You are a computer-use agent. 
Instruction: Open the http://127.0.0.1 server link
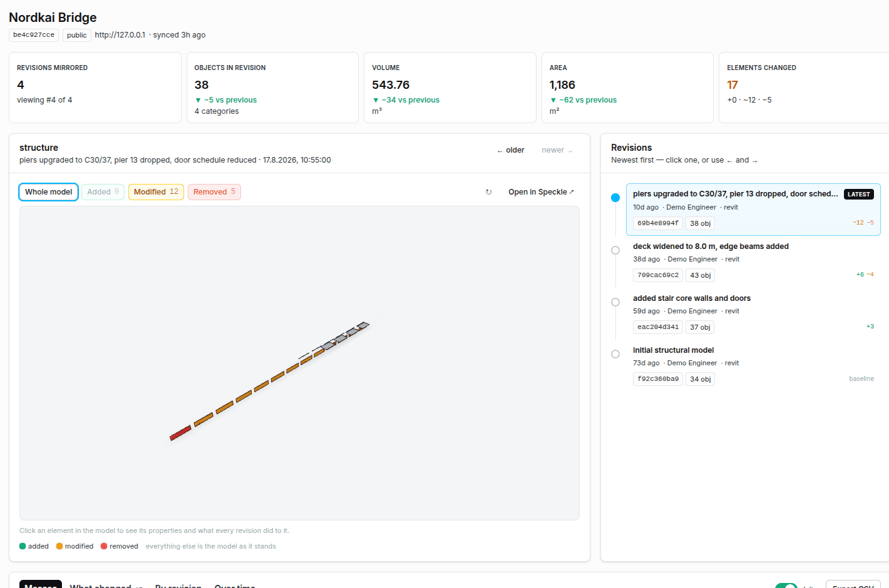coord(120,35)
